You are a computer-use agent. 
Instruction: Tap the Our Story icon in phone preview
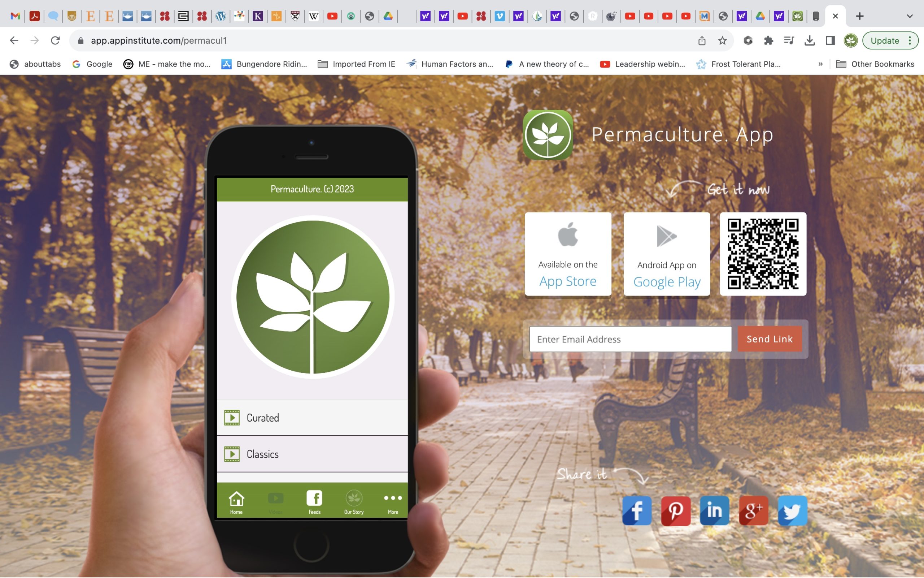coord(354,502)
